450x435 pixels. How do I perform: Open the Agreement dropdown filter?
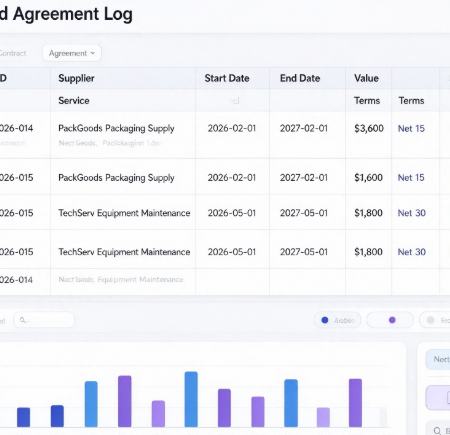click(72, 53)
